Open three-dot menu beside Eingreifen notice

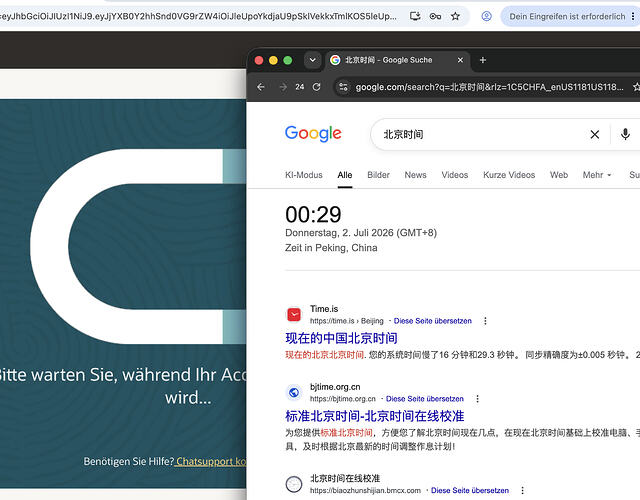633,16
